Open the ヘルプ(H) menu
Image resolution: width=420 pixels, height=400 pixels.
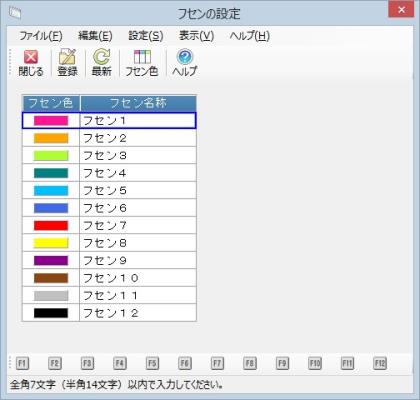250,36
